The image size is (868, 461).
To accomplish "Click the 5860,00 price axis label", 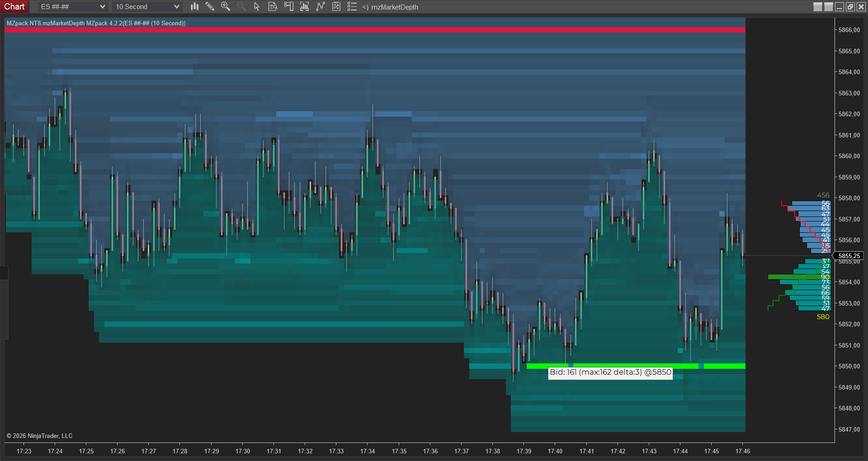I will 849,156.
